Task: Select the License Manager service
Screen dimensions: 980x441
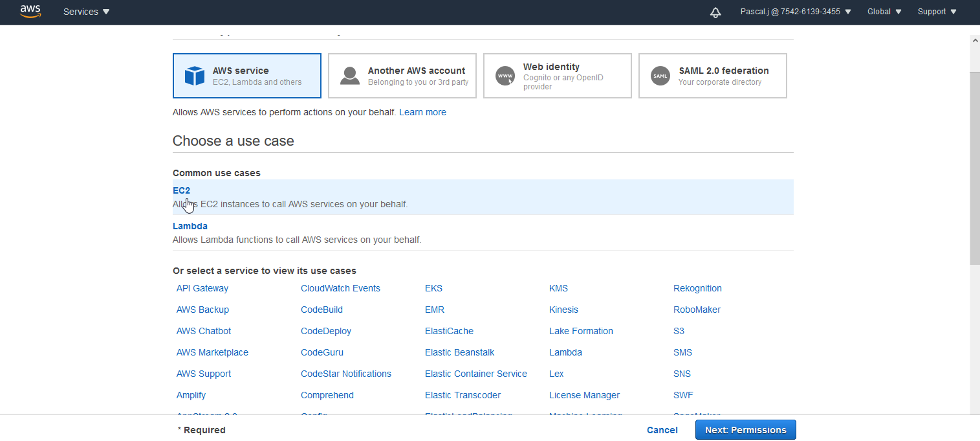Action: click(584, 395)
